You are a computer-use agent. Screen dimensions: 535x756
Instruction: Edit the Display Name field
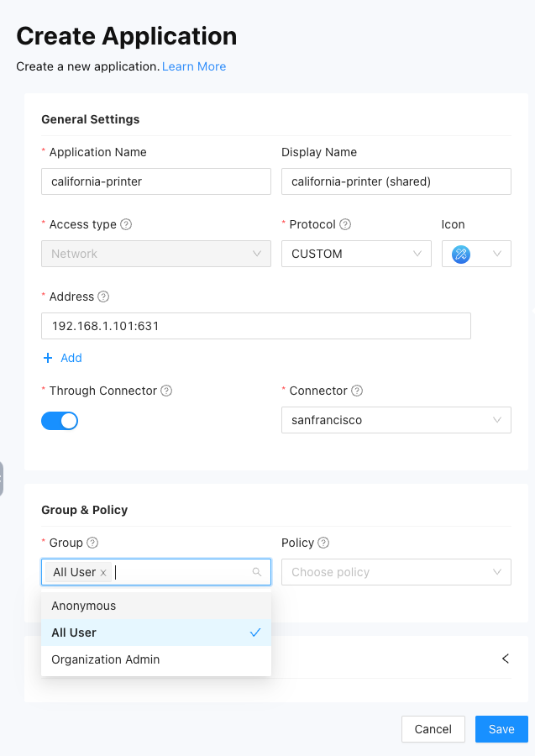pyautogui.click(x=396, y=181)
